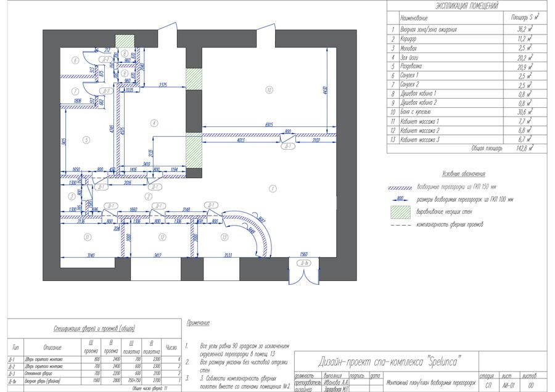Click the dimension arrow legend symbol labeled 800
The width and height of the screenshot is (555, 392).
400,199
